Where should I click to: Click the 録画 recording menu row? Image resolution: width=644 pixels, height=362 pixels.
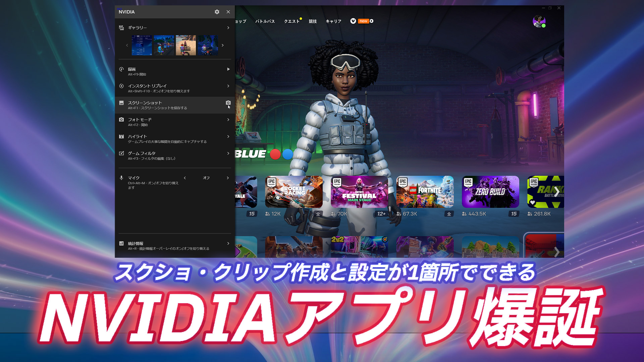point(175,71)
